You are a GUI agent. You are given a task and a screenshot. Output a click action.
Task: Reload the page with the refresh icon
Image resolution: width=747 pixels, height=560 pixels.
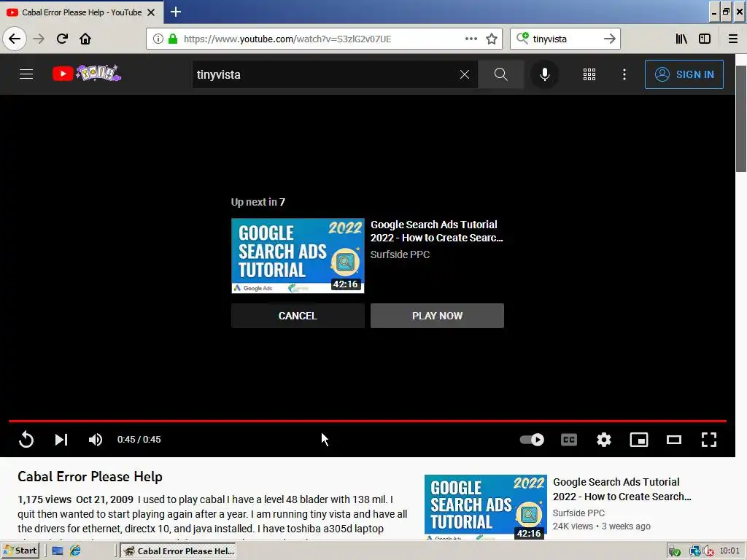(62, 39)
